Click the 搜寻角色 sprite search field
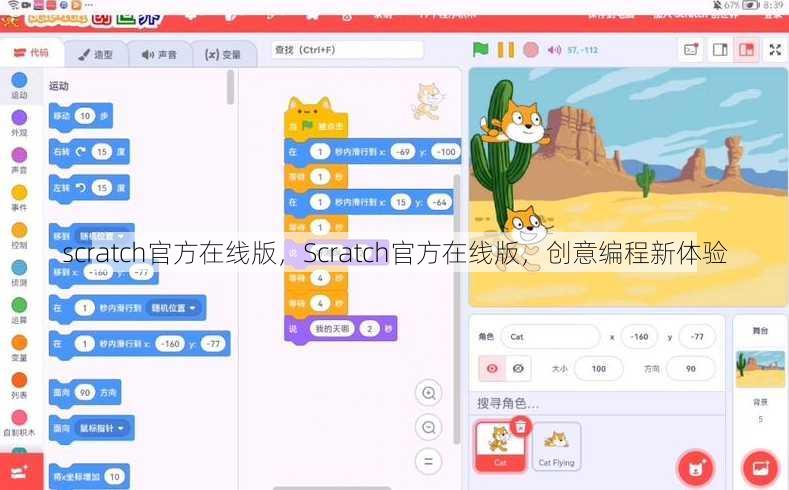Screen dimensions: 789x490 click(x=597, y=403)
